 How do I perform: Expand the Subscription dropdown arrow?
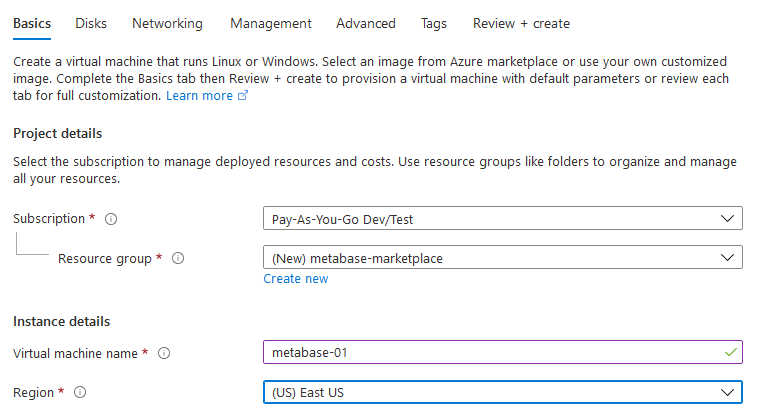point(727,218)
